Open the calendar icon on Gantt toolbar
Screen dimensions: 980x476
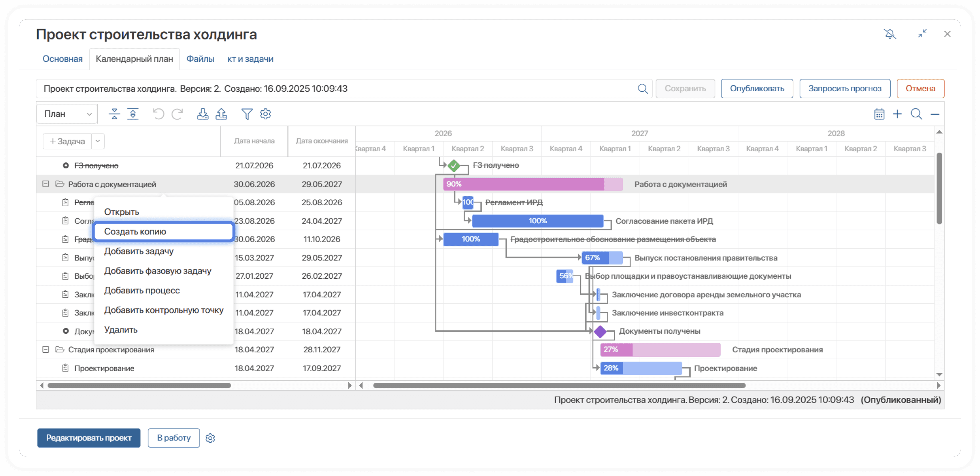coord(879,114)
